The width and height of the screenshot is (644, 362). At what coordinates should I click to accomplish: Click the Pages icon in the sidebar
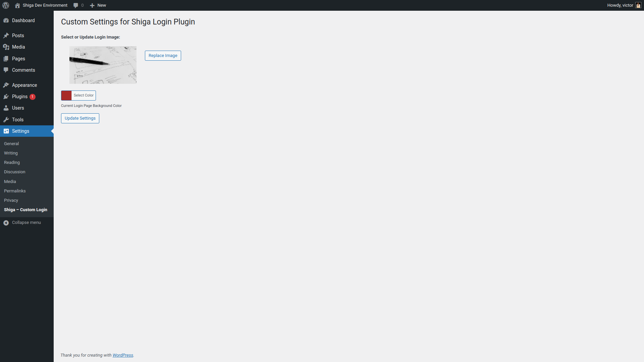coord(6,58)
